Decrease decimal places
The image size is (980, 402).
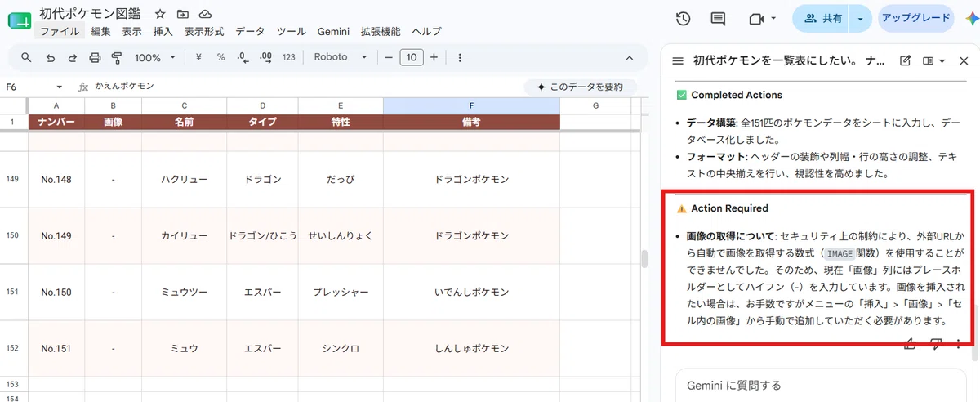point(243,58)
